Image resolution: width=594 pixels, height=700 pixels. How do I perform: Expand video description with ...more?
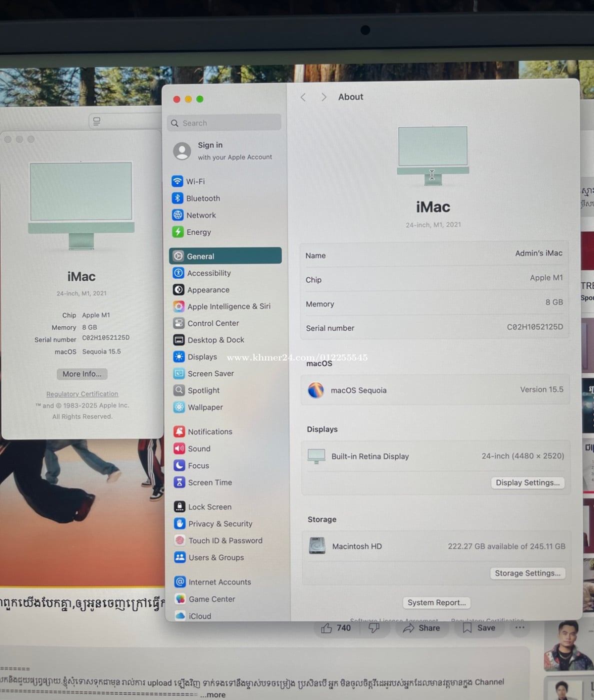[x=212, y=695]
